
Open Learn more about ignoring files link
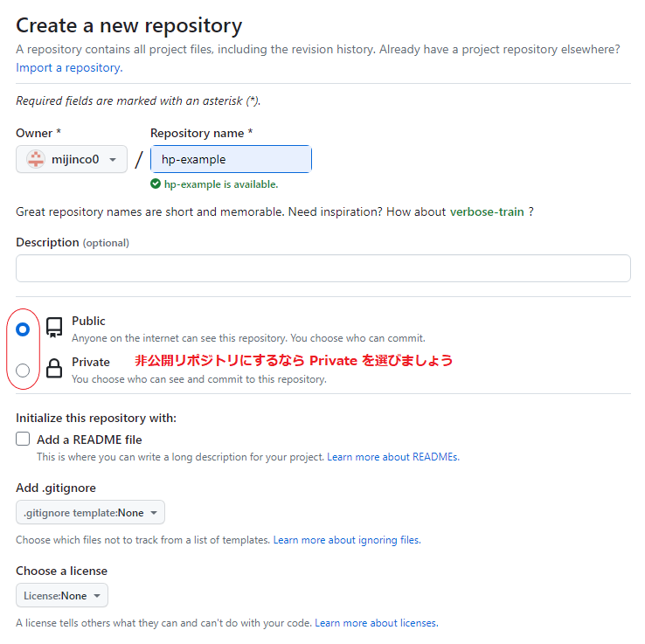click(347, 540)
